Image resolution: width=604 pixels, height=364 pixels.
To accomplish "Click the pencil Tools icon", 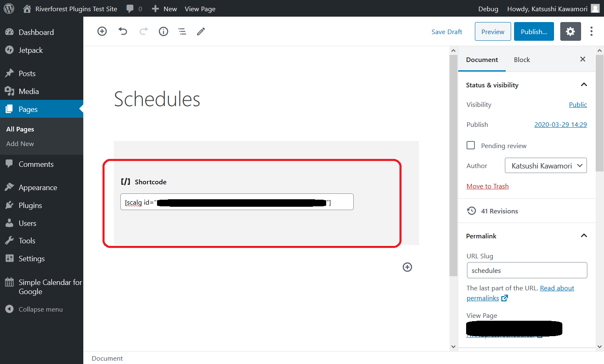I will point(201,31).
